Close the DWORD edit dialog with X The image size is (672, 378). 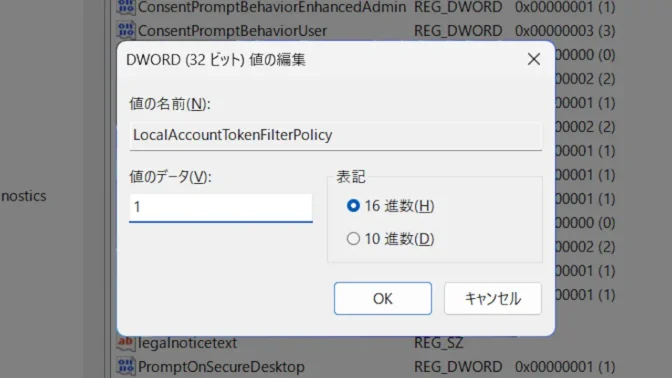(534, 59)
